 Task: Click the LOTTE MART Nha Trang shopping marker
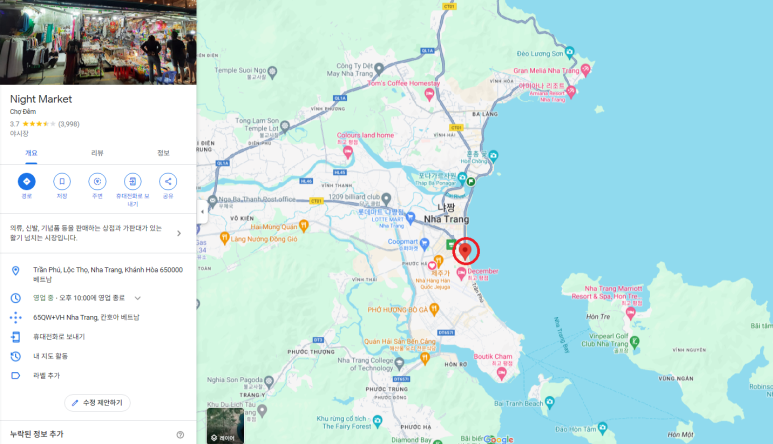410,217
